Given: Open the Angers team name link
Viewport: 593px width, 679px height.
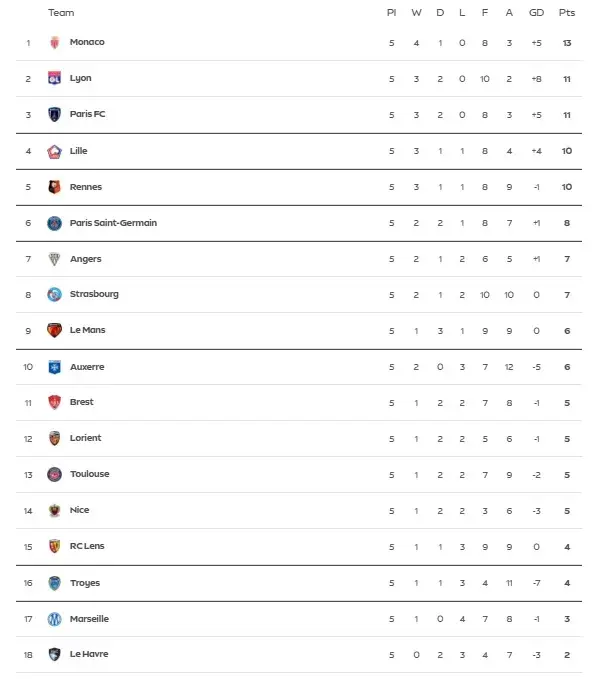Looking at the screenshot, I should pos(86,259).
